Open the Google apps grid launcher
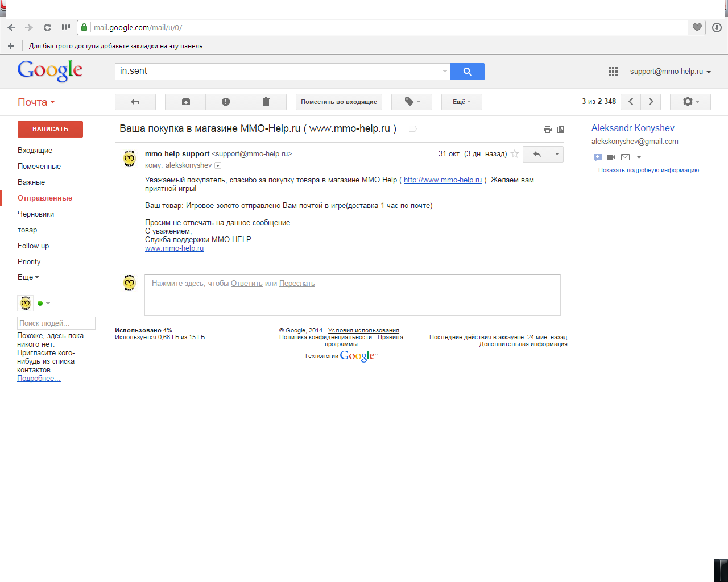This screenshot has width=728, height=582. pyautogui.click(x=613, y=72)
